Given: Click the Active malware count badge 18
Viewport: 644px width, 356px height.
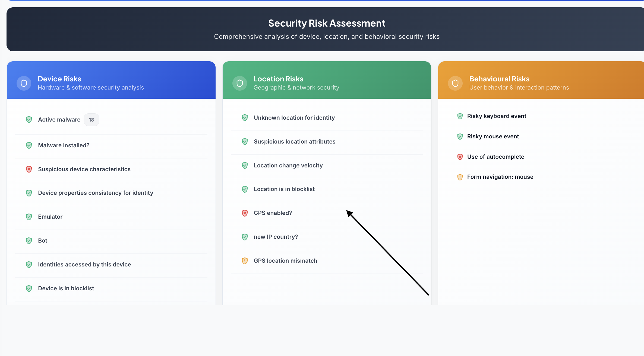Looking at the screenshot, I should point(91,120).
